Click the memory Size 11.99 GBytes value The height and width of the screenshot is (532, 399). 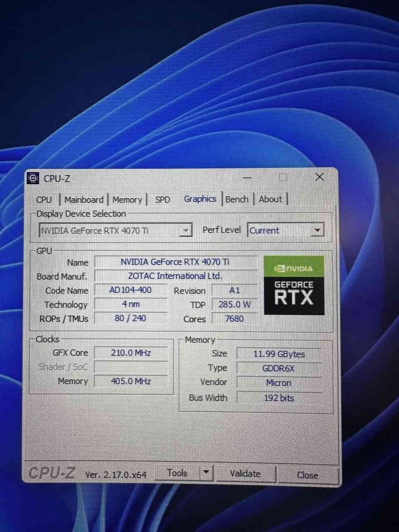point(279,354)
